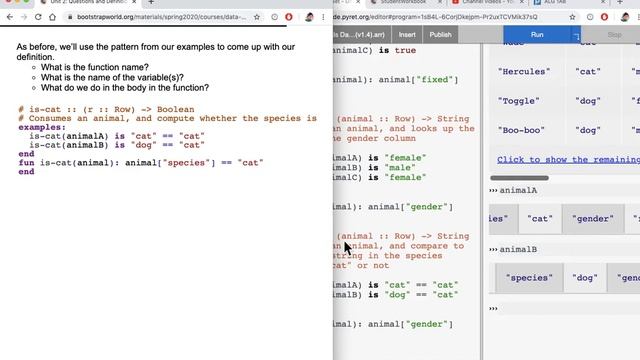
Task: Click the bootstrapworld.org address bar
Action: [161, 17]
